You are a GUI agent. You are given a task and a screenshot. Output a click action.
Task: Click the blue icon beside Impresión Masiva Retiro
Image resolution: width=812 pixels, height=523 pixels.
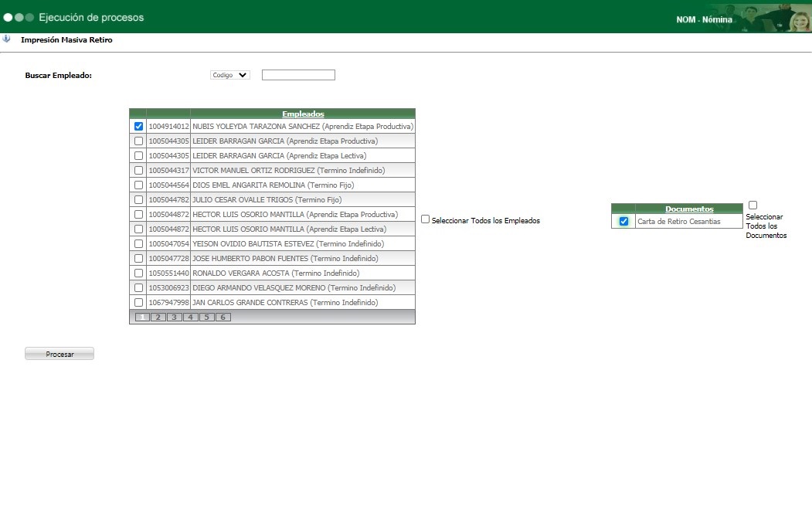(6, 39)
